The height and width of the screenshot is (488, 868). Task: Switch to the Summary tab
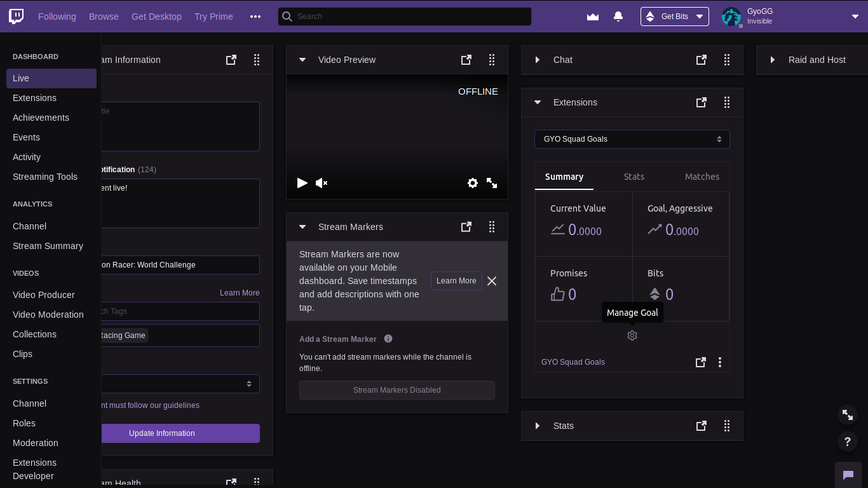click(x=564, y=177)
